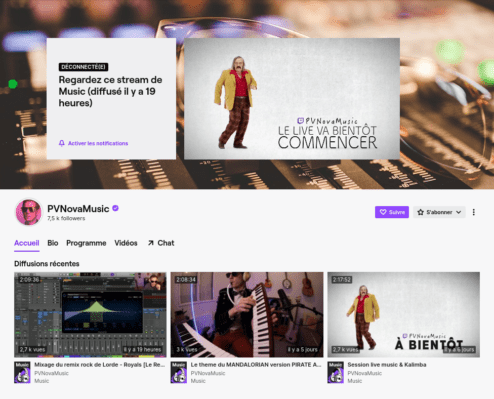Click the Music category icon under Kalimba session
Viewport: 494px width, 399px height.
tap(335, 372)
